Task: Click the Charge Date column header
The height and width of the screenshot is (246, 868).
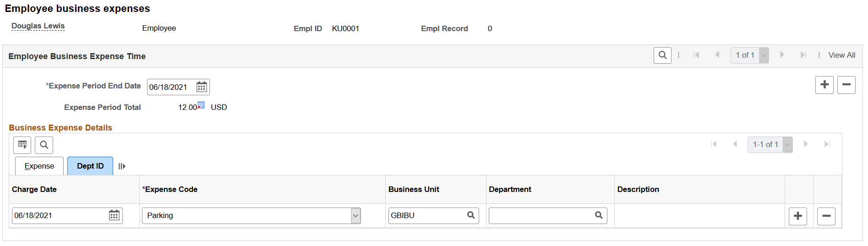Action: [x=34, y=190]
